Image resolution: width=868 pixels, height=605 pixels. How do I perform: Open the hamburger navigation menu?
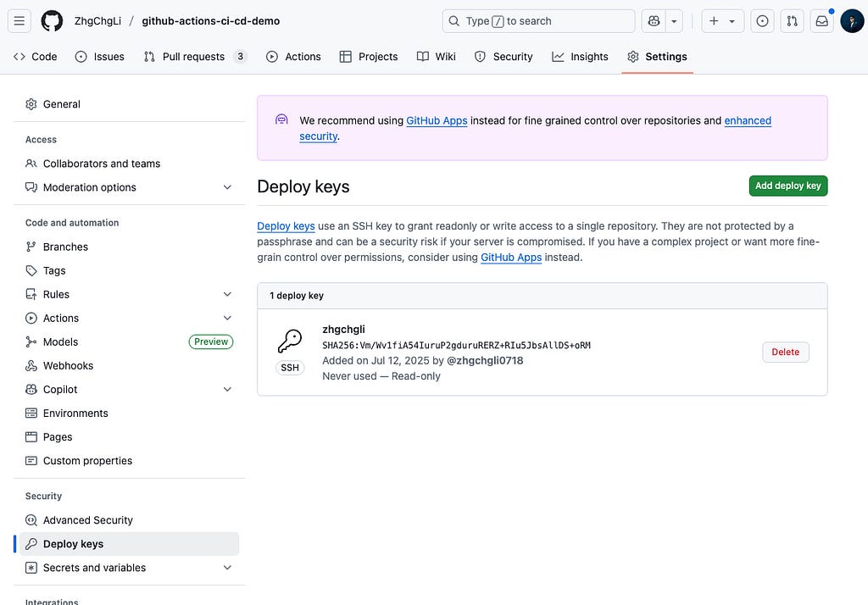[x=19, y=21]
